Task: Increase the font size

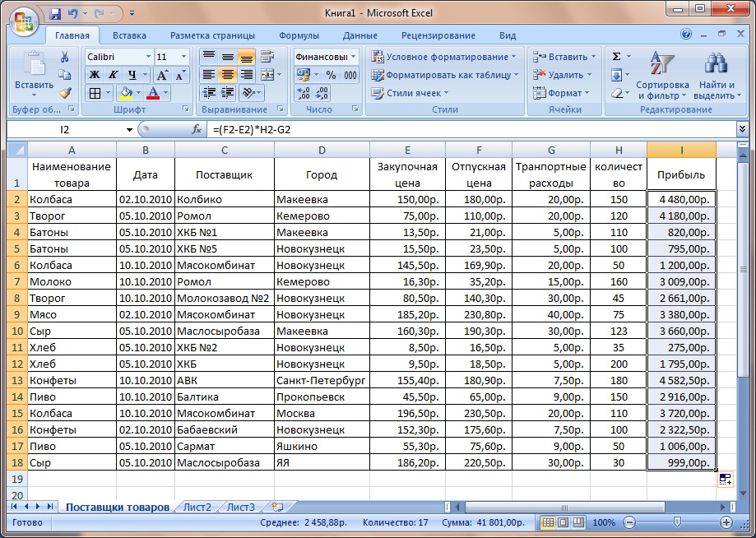Action: pyautogui.click(x=162, y=75)
